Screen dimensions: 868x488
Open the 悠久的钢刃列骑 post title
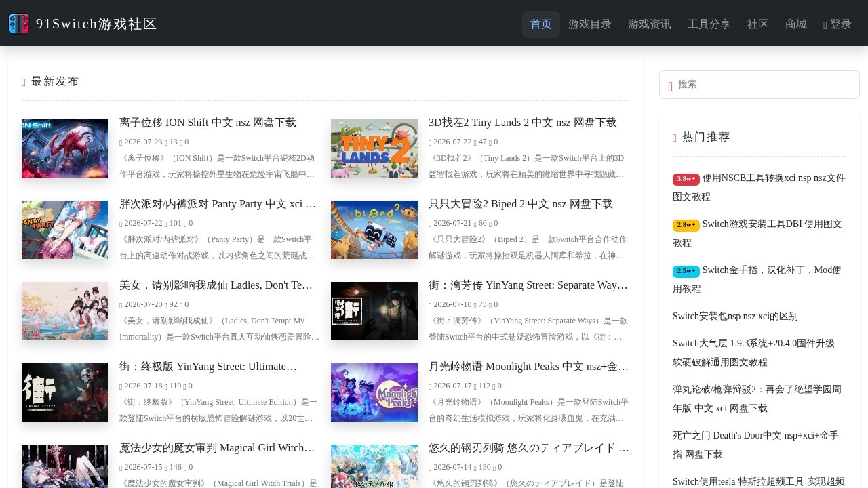[529, 448]
